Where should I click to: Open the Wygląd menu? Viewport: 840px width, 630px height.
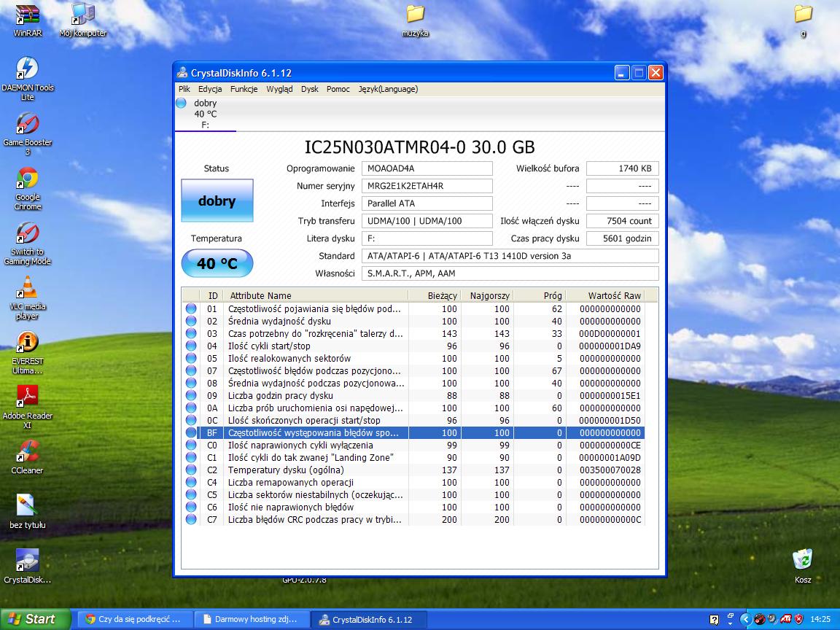click(x=280, y=89)
